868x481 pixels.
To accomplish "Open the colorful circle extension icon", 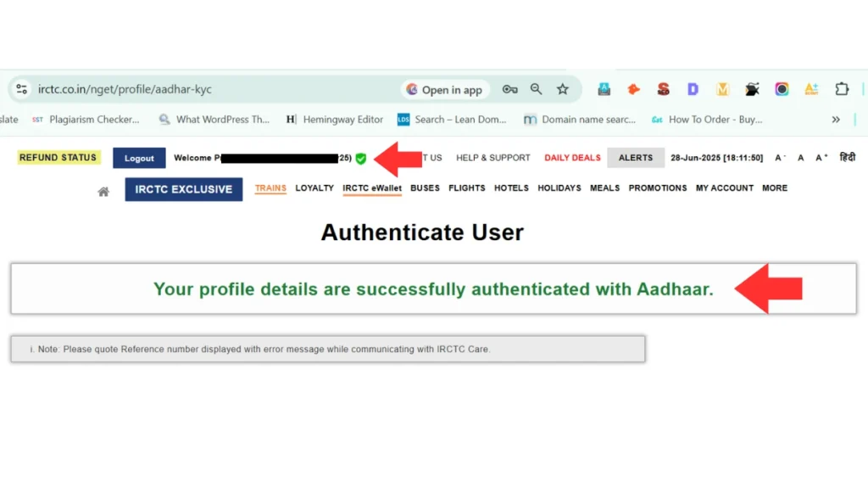I will click(782, 89).
